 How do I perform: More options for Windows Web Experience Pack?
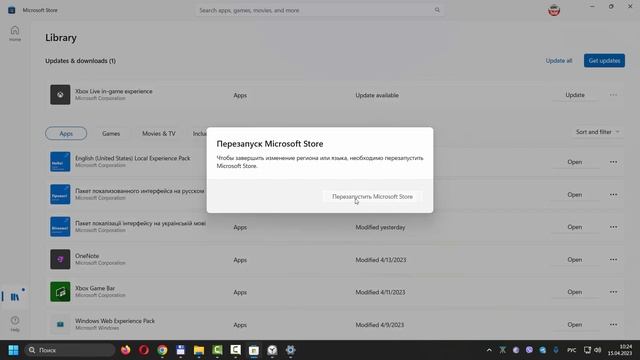[613, 324]
